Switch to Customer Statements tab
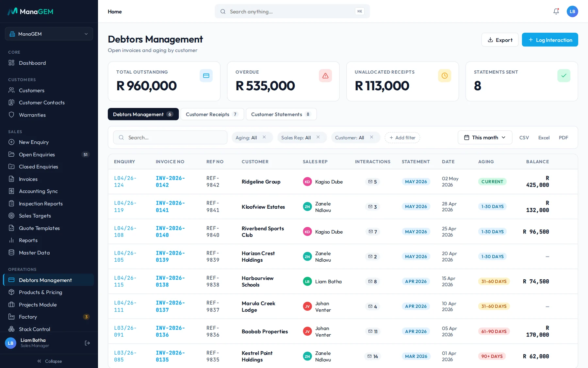Image resolution: width=588 pixels, height=368 pixels. tap(281, 114)
